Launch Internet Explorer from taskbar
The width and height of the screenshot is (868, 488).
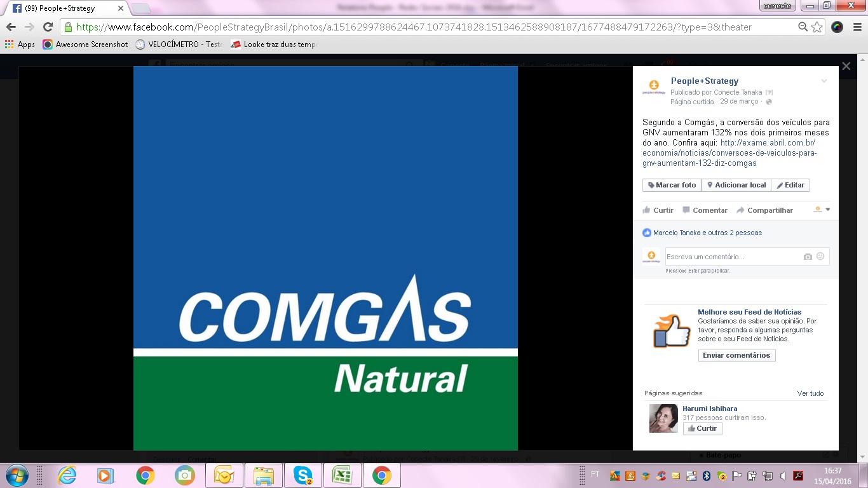click(x=67, y=475)
